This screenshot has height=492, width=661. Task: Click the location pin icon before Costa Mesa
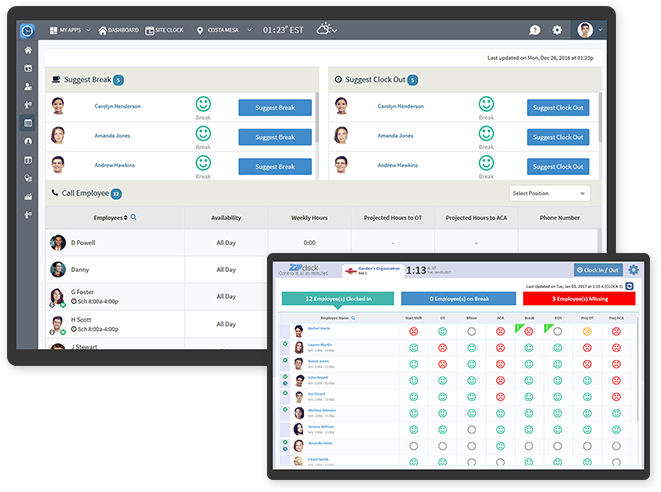pos(200,30)
